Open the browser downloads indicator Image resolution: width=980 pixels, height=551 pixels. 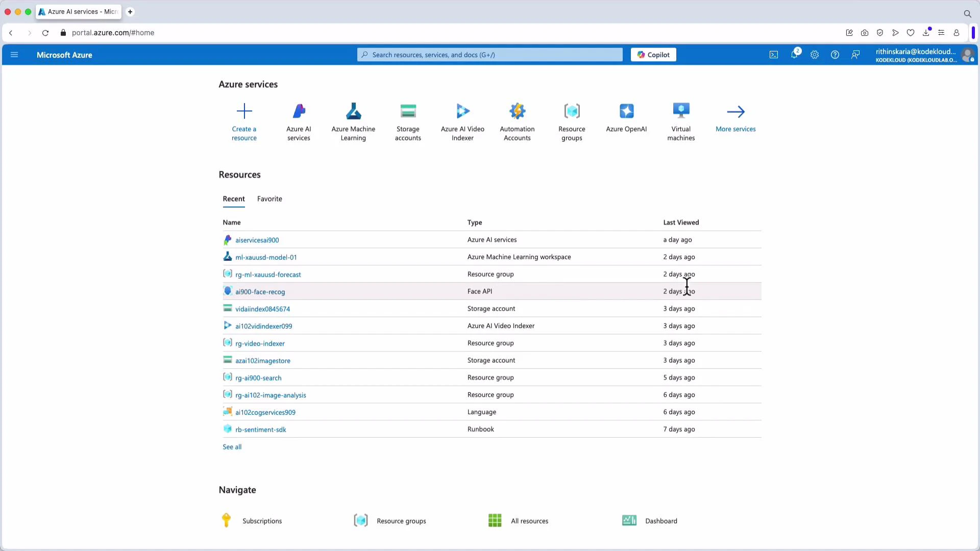pos(926,33)
